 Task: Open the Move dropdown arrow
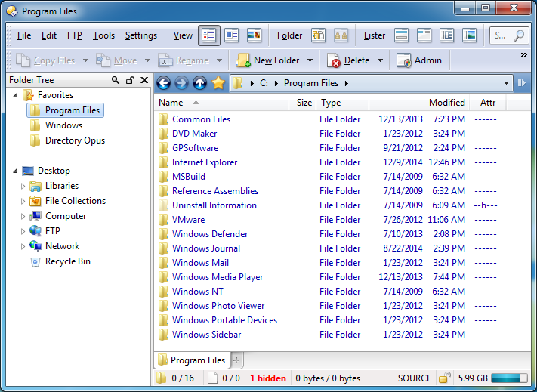pos(147,60)
